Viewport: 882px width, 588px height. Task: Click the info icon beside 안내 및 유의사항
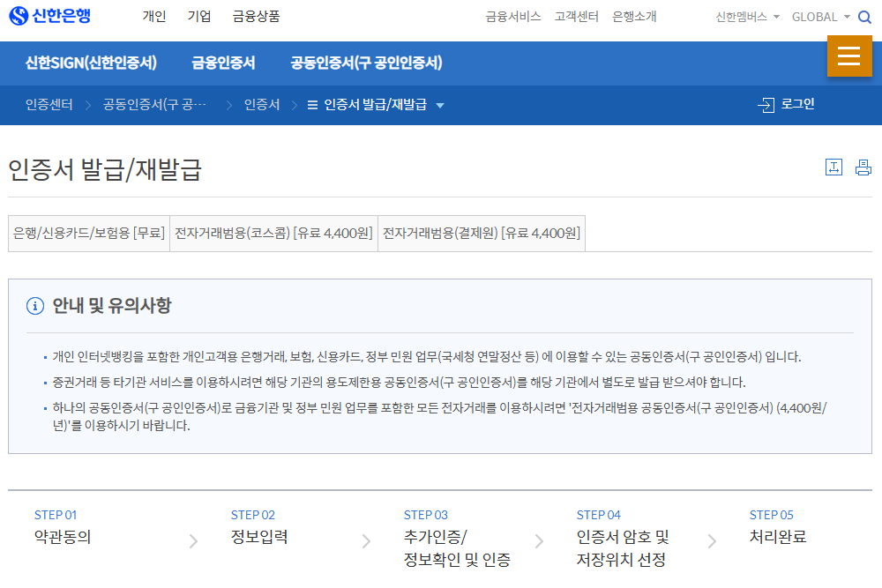pos(35,306)
